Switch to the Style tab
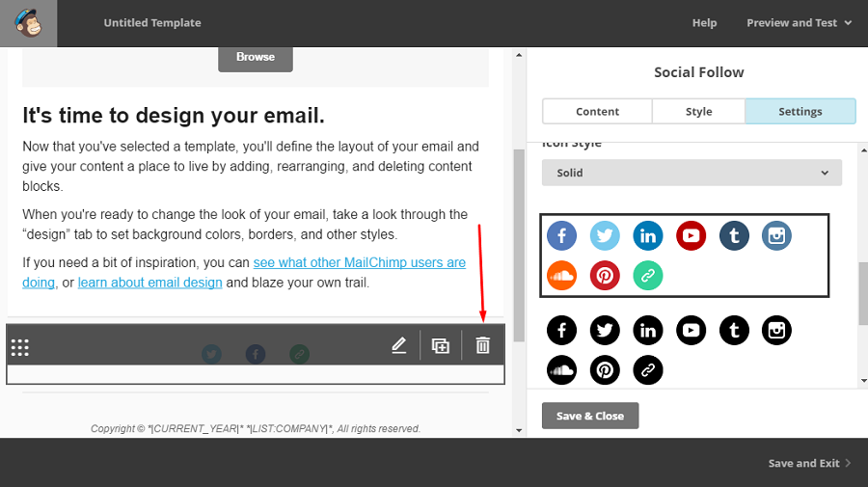Screen dimensions: 868x487 pos(698,111)
